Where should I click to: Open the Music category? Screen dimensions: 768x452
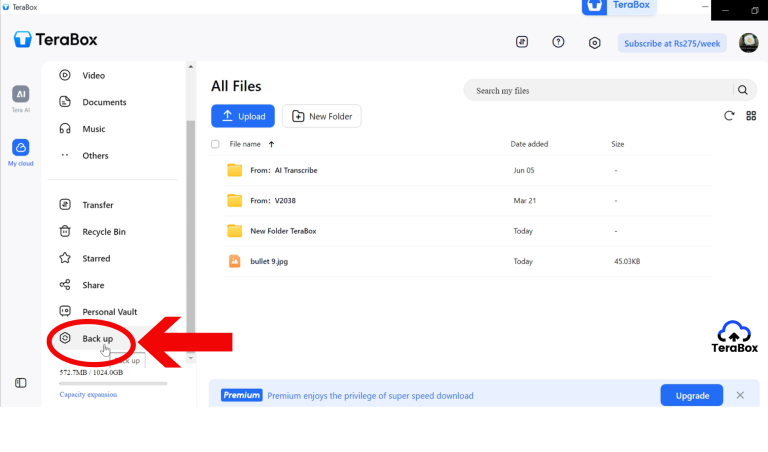coord(94,129)
